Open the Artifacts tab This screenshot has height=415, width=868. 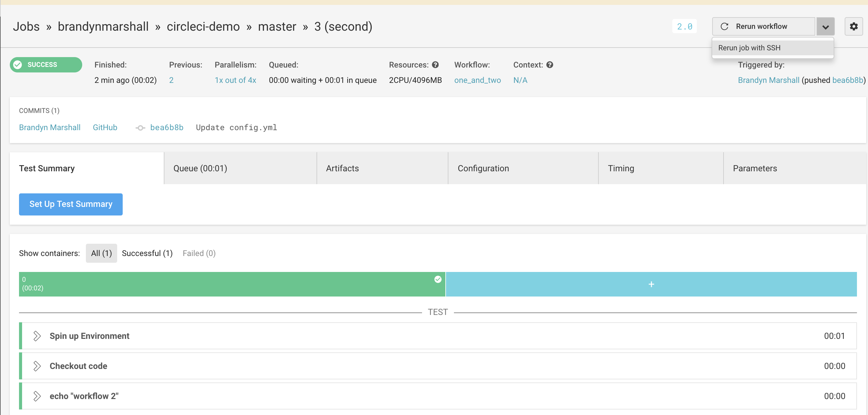point(382,168)
